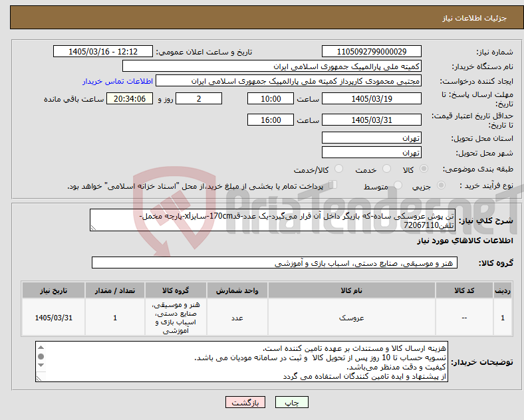Click the تاریخ نیاز column header

coord(53,291)
